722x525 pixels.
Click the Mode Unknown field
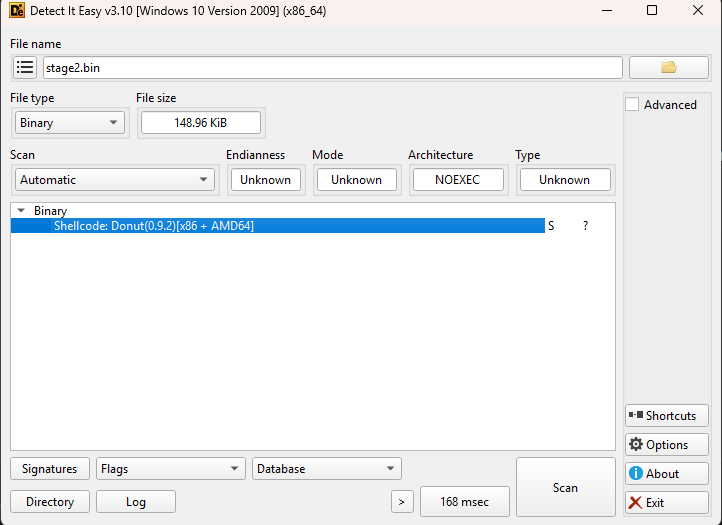coord(357,180)
